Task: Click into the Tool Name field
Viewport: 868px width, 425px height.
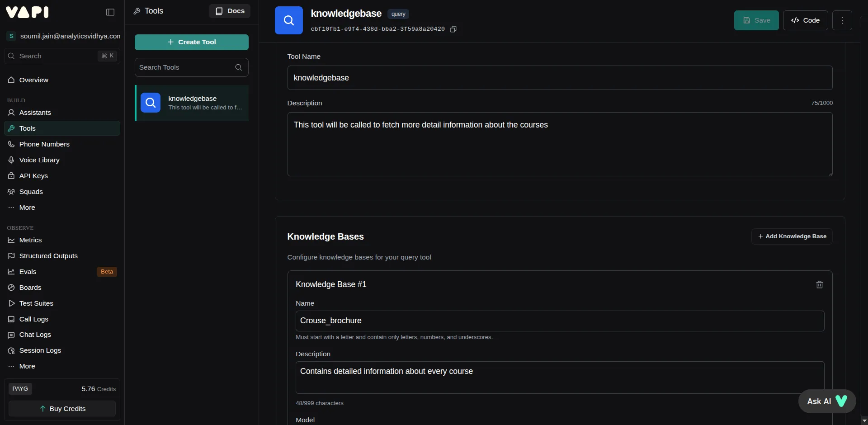Action: click(560, 78)
